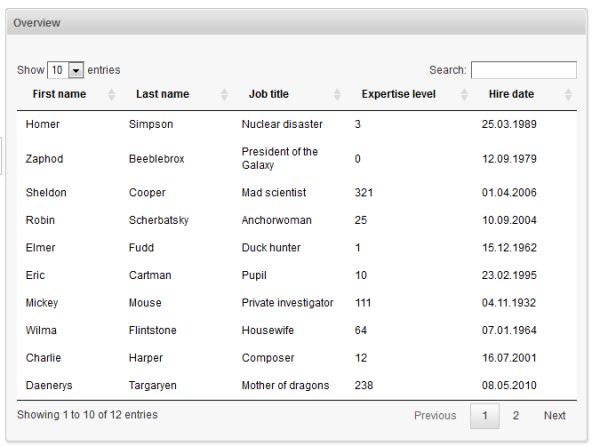The width and height of the screenshot is (600, 446).
Task: Click the Last name sort arrows icon
Action: point(224,94)
